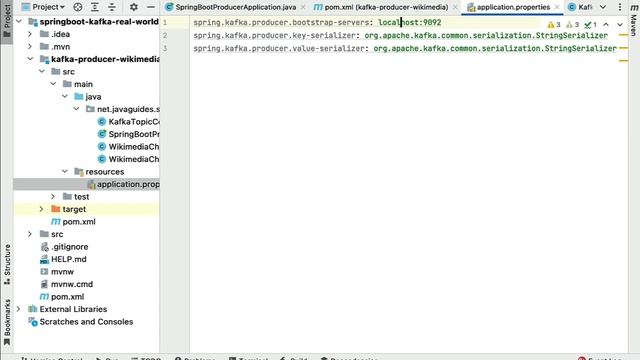The width and height of the screenshot is (640, 360).
Task: Click the typo check-mark indicator
Action: click(591, 24)
